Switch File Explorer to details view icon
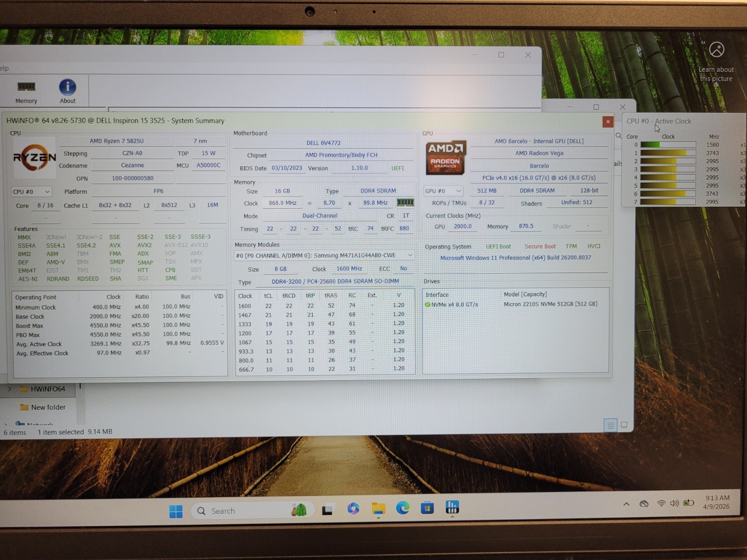 [x=610, y=425]
